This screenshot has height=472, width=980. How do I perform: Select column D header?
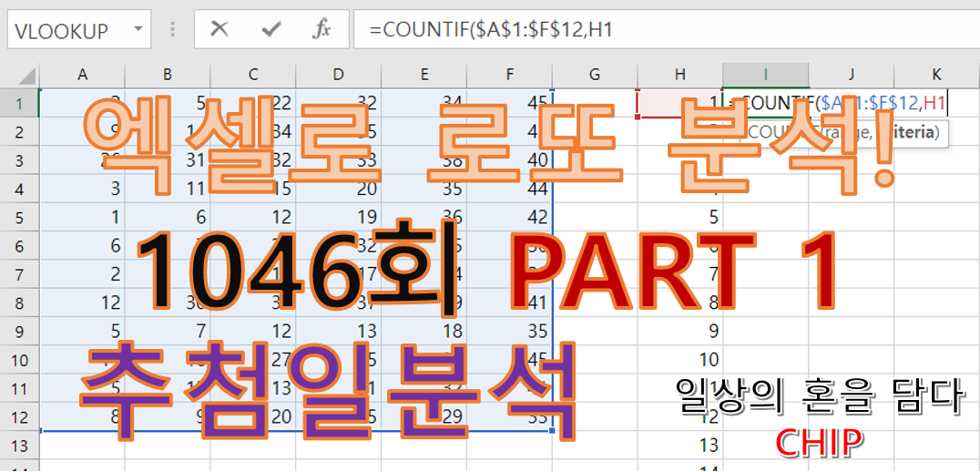coord(338,75)
